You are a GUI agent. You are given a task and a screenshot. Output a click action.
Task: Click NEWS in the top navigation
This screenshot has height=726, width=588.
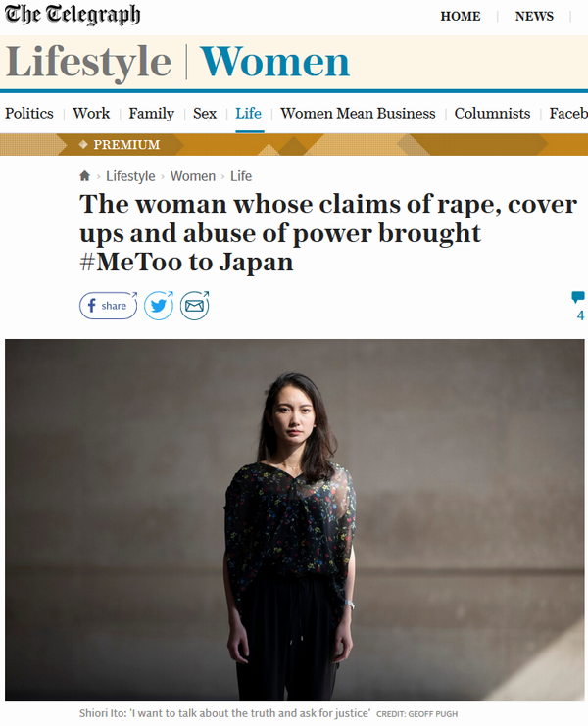pos(534,17)
